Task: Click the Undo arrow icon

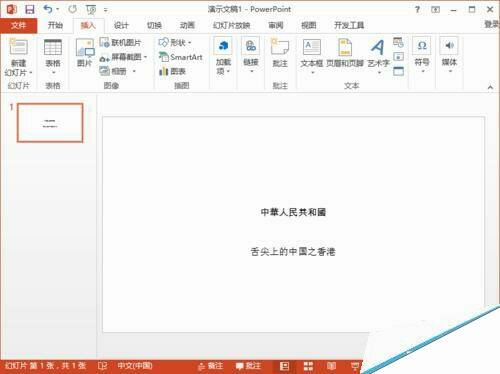Action: pyautogui.click(x=48, y=9)
